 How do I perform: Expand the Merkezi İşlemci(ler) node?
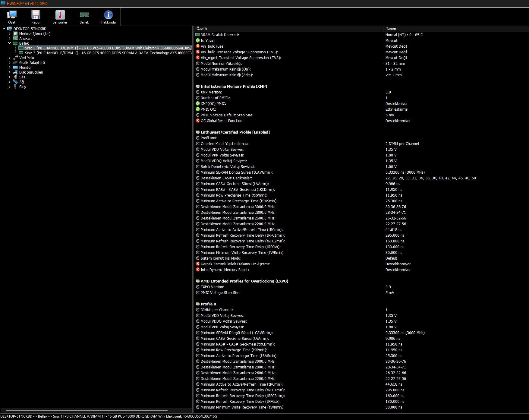9,34
